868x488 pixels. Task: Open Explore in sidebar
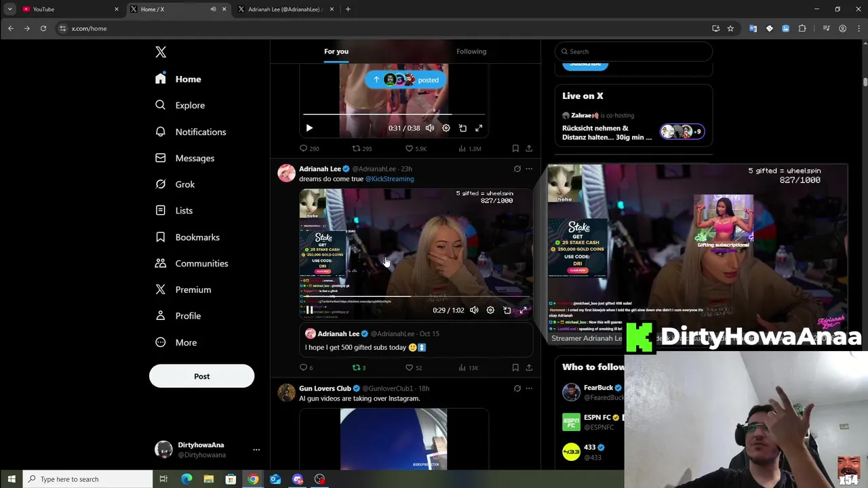tap(180, 105)
